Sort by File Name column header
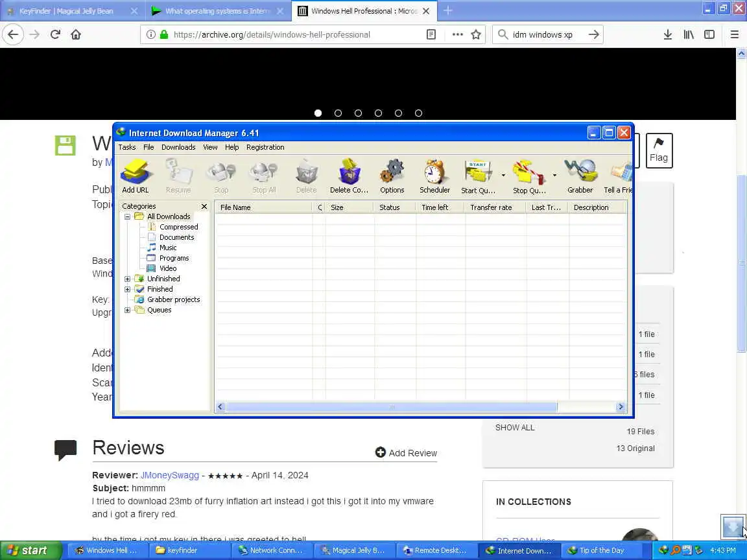The height and width of the screenshot is (560, 747). (263, 207)
